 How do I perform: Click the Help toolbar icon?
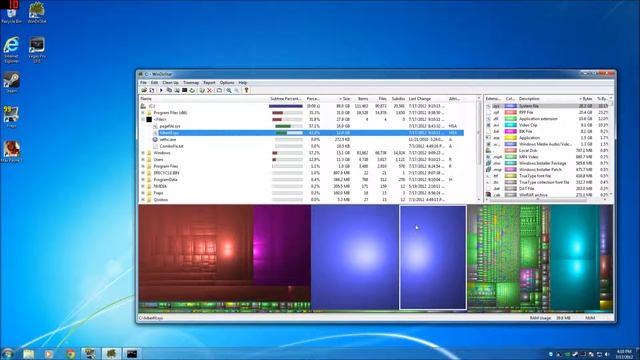[247, 90]
